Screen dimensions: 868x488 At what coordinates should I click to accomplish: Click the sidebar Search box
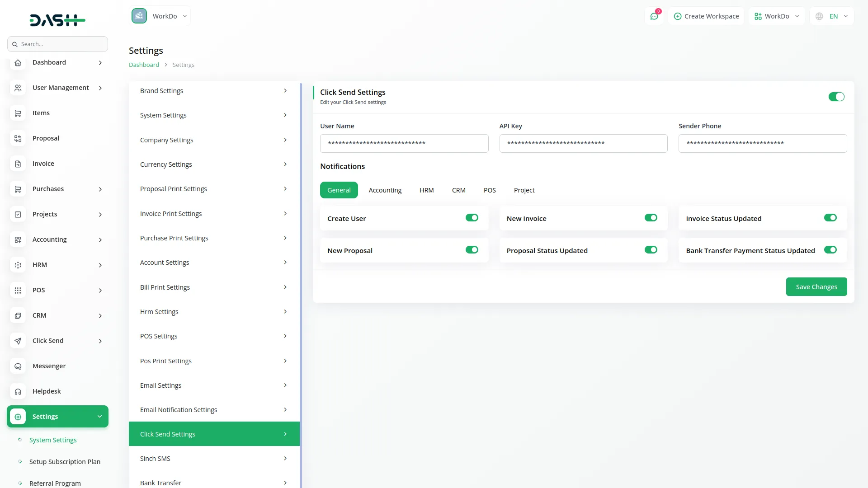[58, 44]
